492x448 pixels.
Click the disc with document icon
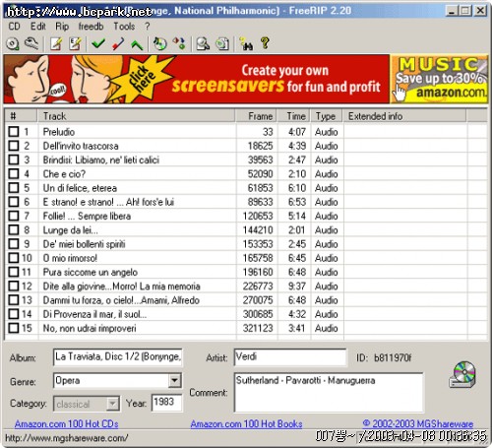click(x=222, y=43)
